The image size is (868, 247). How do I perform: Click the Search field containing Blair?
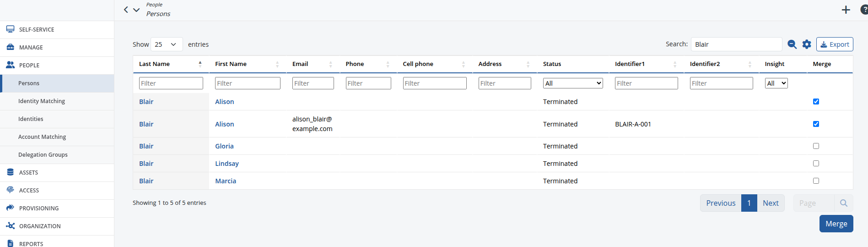[736, 44]
